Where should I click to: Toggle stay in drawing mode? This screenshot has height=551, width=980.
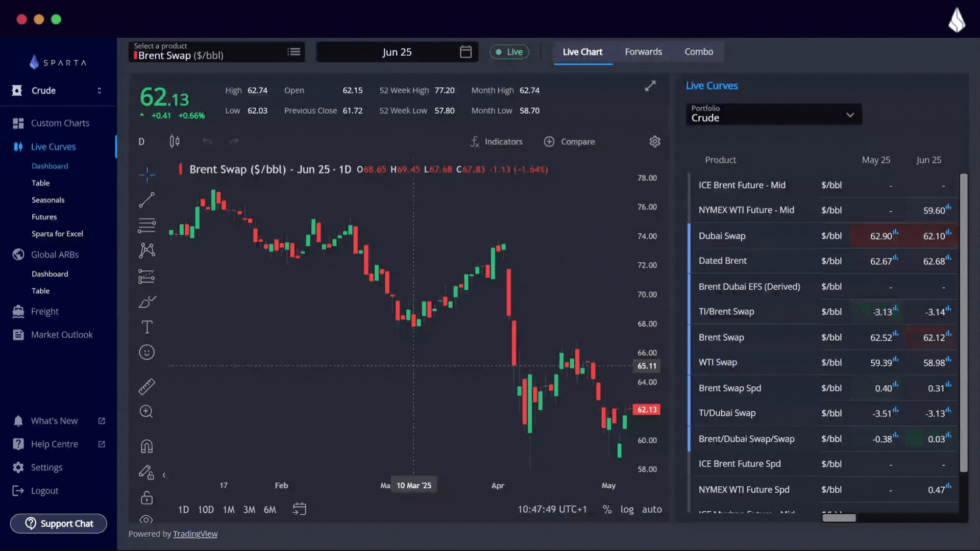click(x=146, y=472)
